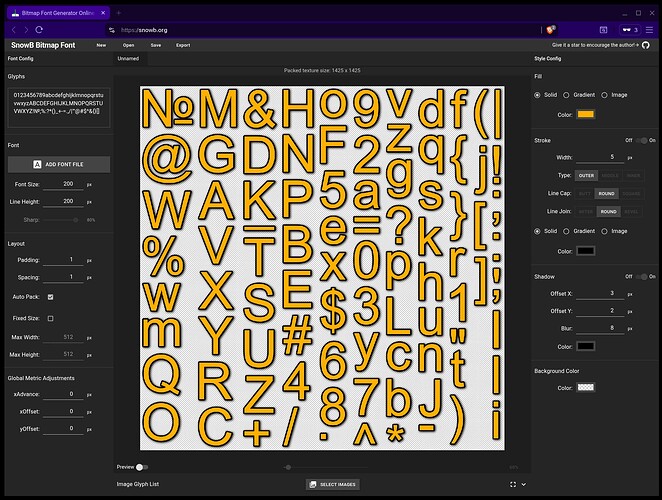Click the fullscreen icon in Image Glyph List
This screenshot has height=500, width=662.
coord(513,484)
